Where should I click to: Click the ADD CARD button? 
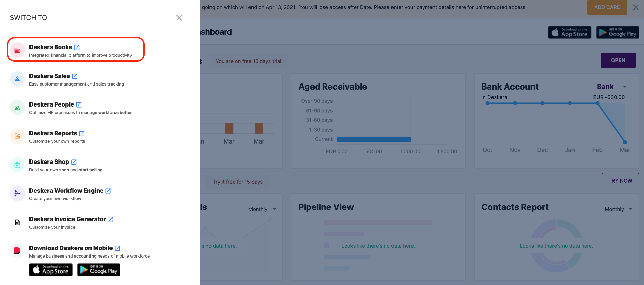click(607, 7)
